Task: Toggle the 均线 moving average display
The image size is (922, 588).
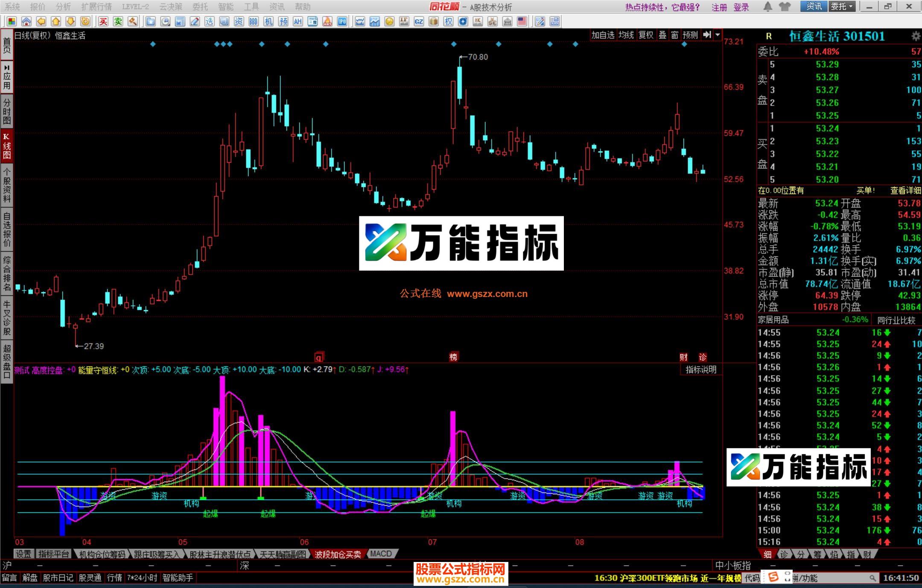Action: (x=625, y=35)
